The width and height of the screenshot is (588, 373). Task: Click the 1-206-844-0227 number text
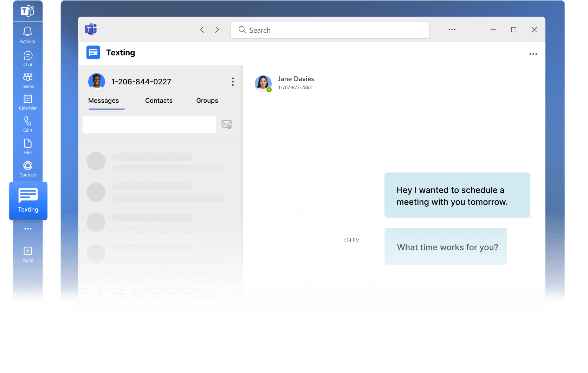point(141,82)
